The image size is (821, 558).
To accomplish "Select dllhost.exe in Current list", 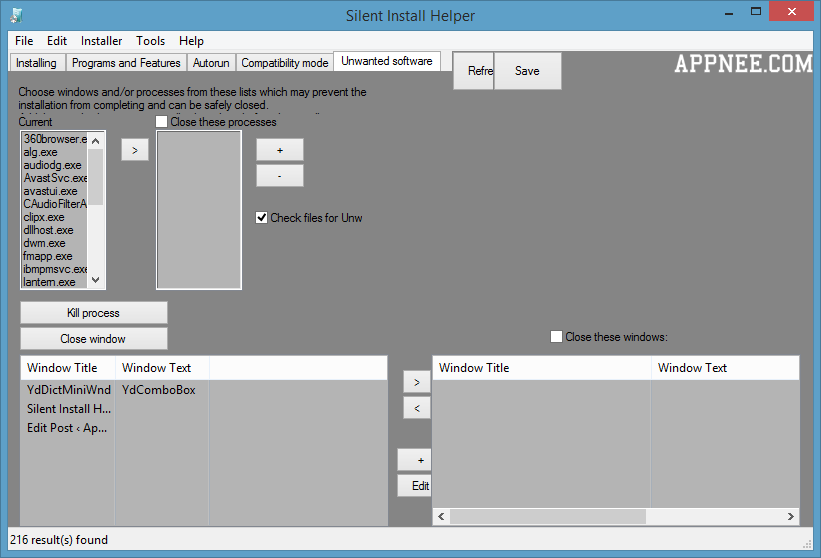I will coord(55,230).
